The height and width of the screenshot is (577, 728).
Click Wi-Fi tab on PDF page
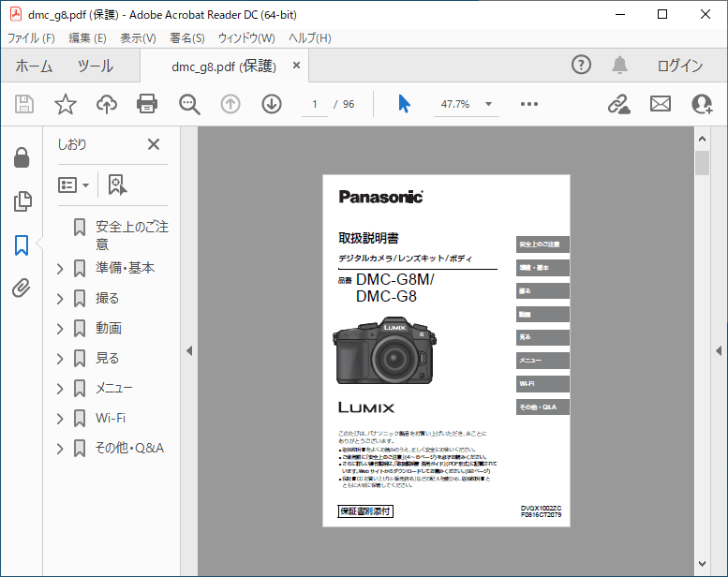(x=542, y=384)
